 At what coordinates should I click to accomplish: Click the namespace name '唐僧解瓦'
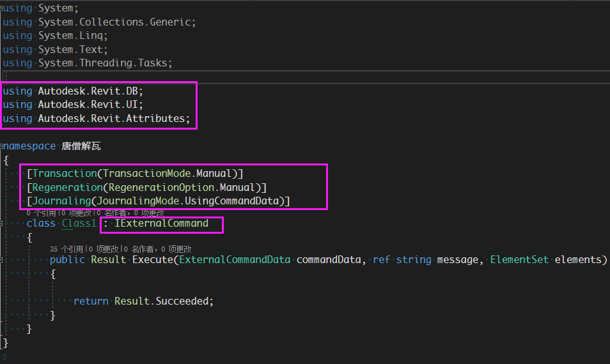point(81,146)
